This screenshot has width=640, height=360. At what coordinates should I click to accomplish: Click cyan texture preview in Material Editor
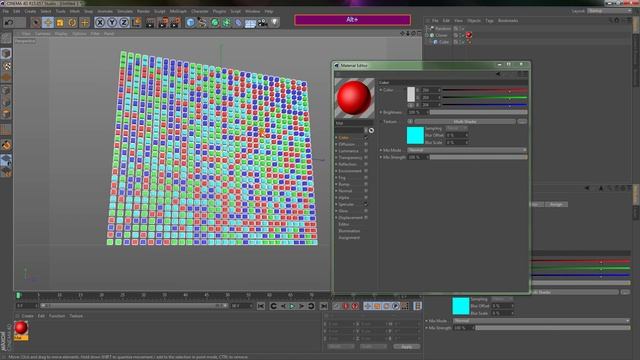coord(415,135)
